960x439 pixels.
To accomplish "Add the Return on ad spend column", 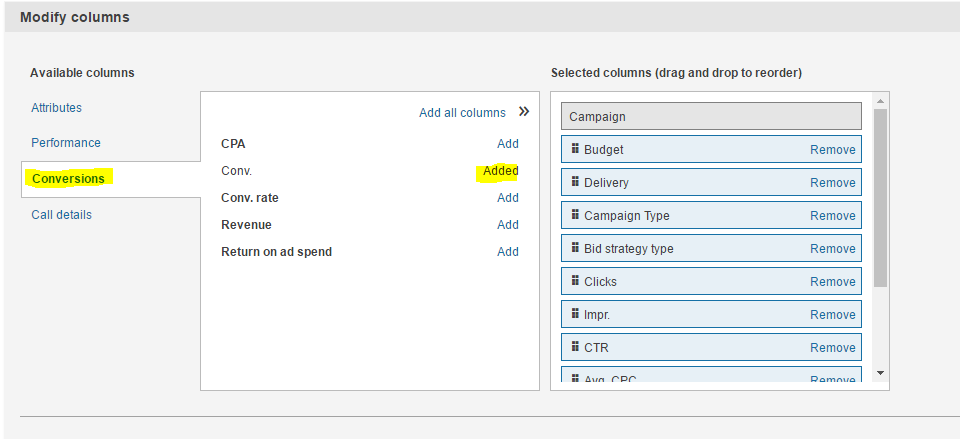I will click(x=508, y=252).
